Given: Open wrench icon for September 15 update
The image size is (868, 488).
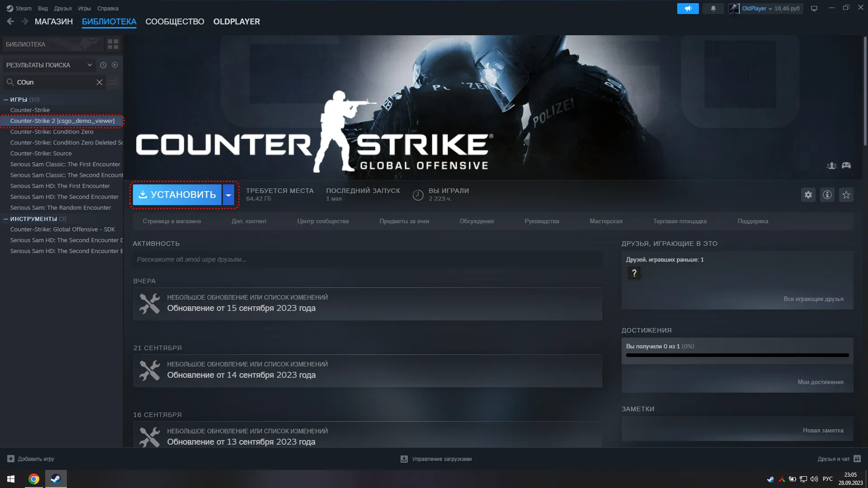Looking at the screenshot, I should (x=150, y=304).
